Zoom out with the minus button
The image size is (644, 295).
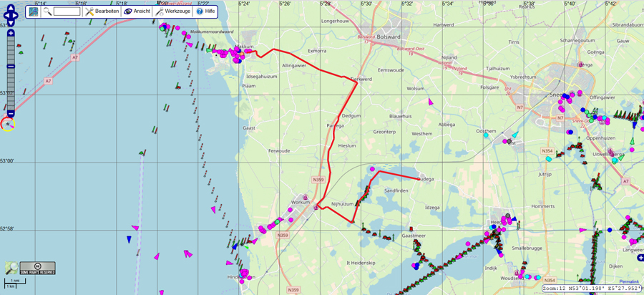tap(10, 113)
